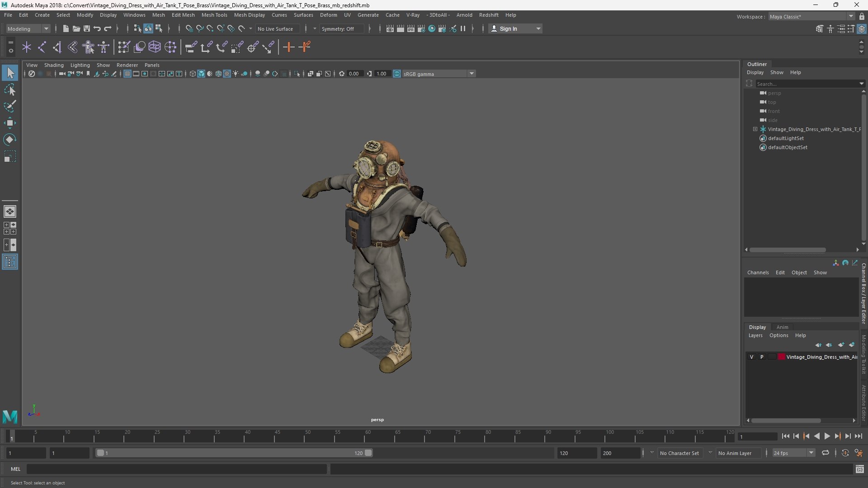
Task: Click the New Scene icon
Action: (x=66, y=28)
